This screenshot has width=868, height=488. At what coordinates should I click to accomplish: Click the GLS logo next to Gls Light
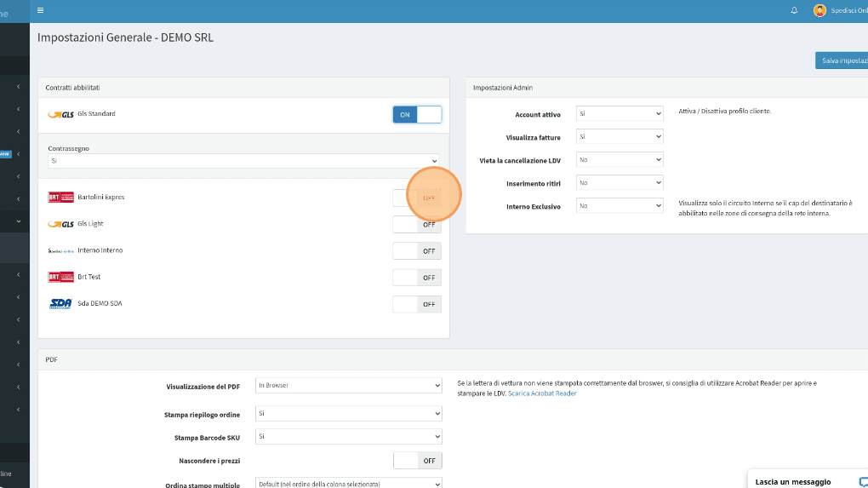[x=61, y=224]
